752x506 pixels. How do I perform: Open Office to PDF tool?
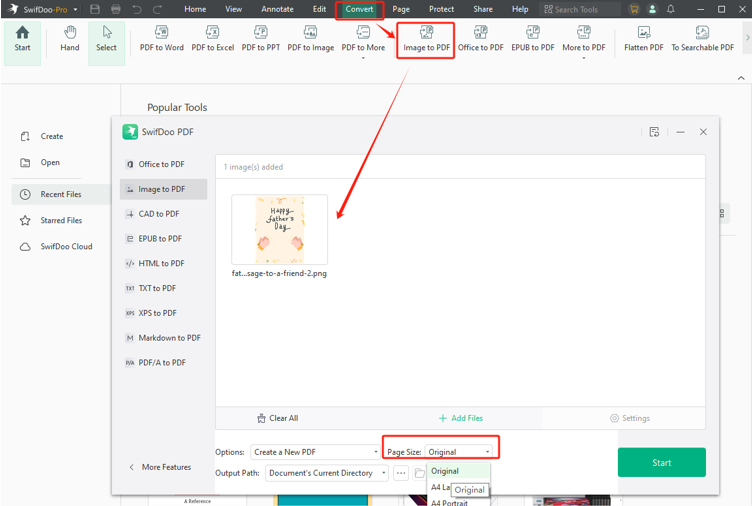tap(481, 39)
